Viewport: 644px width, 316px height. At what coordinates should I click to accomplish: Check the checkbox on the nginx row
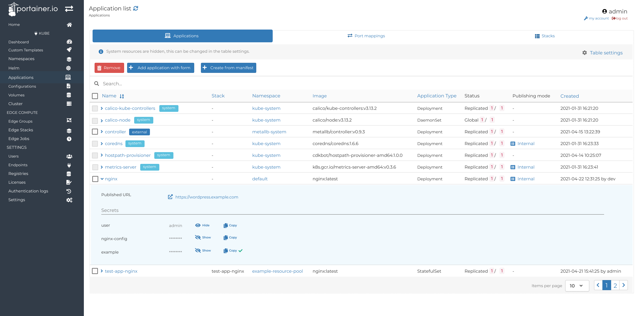[95, 179]
